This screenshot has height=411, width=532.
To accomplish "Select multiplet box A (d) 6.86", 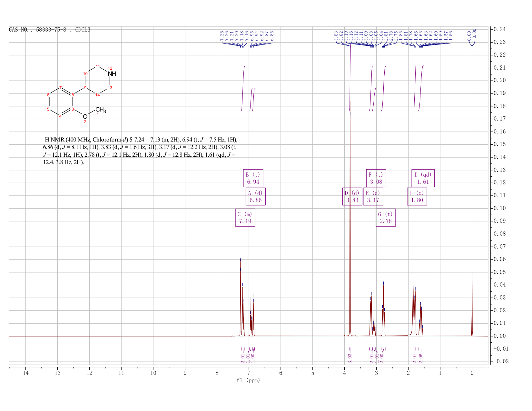I will [x=256, y=197].
